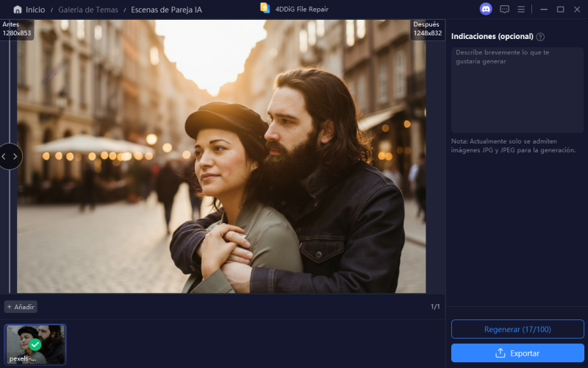
Task: Maximize the application window
Action: (560, 9)
